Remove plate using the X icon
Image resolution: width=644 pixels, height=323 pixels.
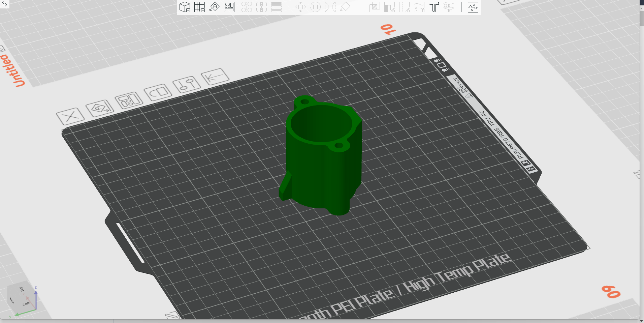tap(70, 116)
